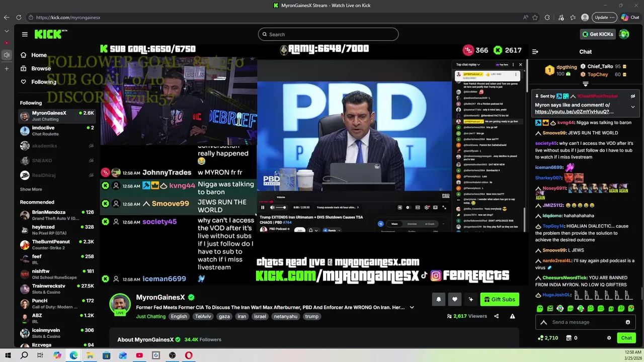Image resolution: width=644 pixels, height=362 pixels.
Task: Expand the chat leaderboard handle
Action: tap(586, 84)
